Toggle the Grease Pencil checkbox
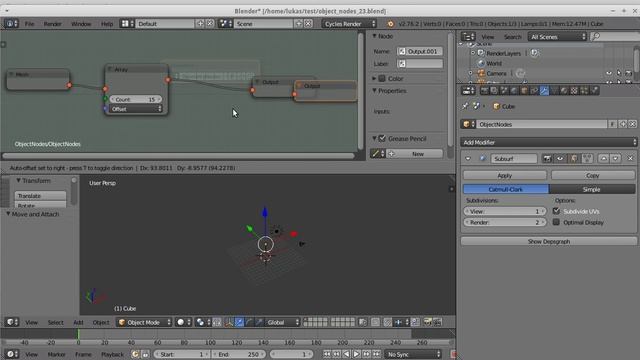The height and width of the screenshot is (360, 640). (x=382, y=138)
